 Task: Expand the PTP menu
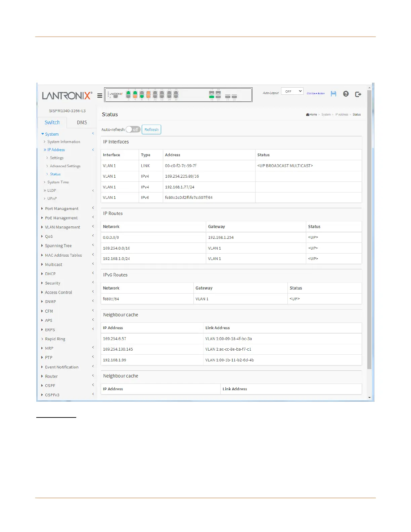coord(49,358)
